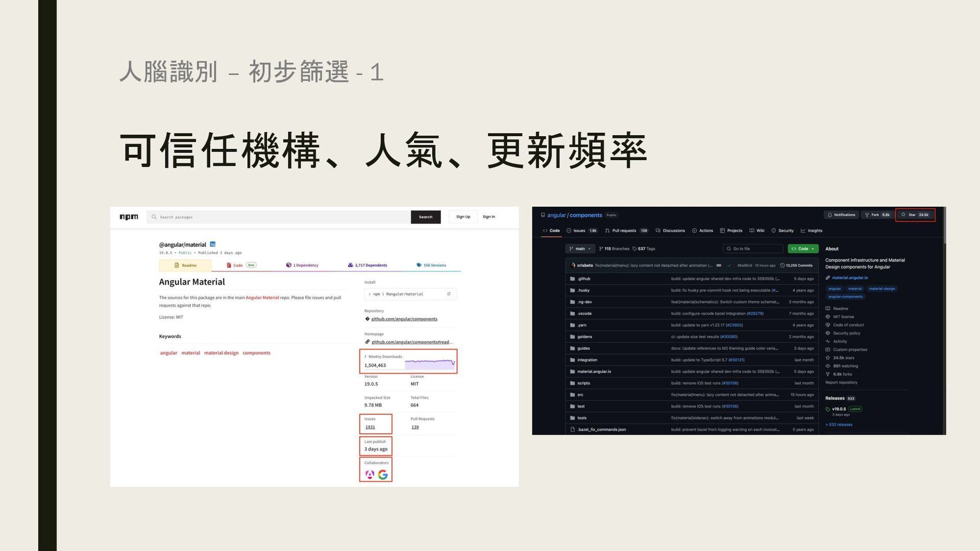980x551 pixels.
Task: Switch to GitHub Actions tab
Action: pyautogui.click(x=702, y=231)
